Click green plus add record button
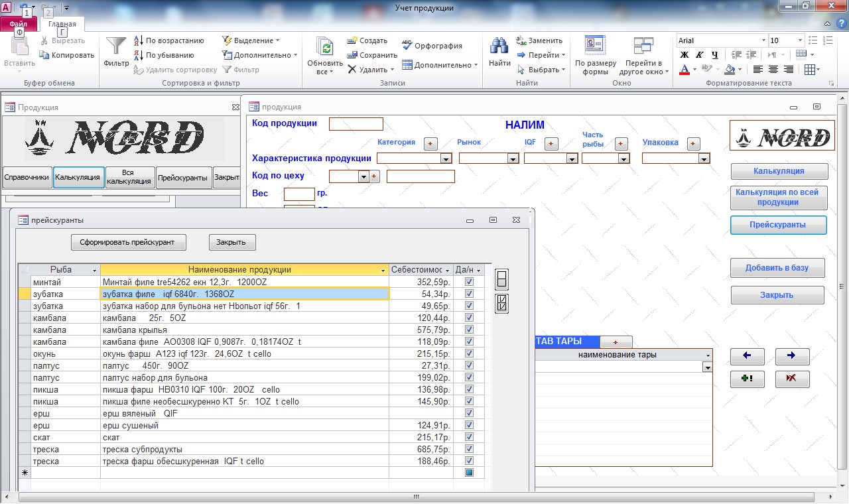849x504 pixels. [747, 379]
